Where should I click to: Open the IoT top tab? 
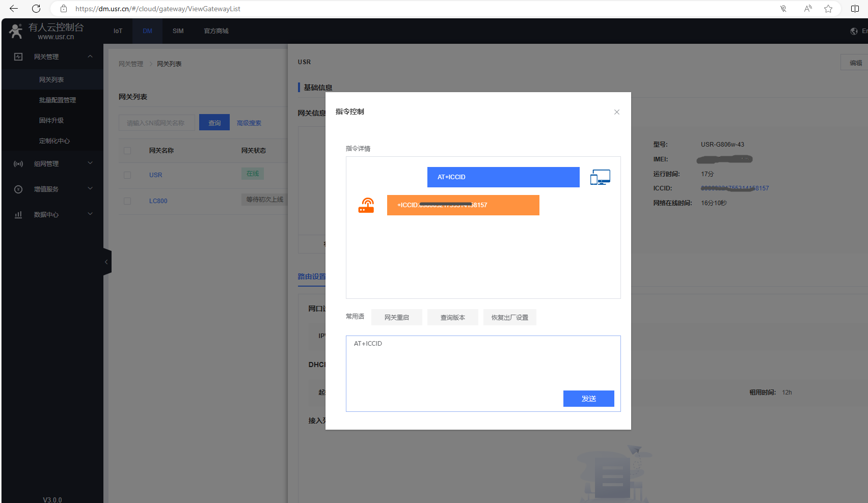[x=118, y=31]
